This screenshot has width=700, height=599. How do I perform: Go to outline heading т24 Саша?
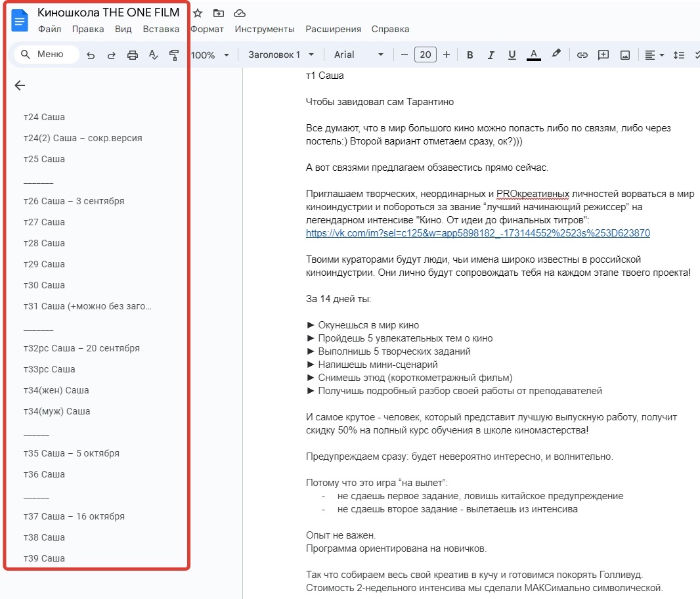(x=44, y=117)
